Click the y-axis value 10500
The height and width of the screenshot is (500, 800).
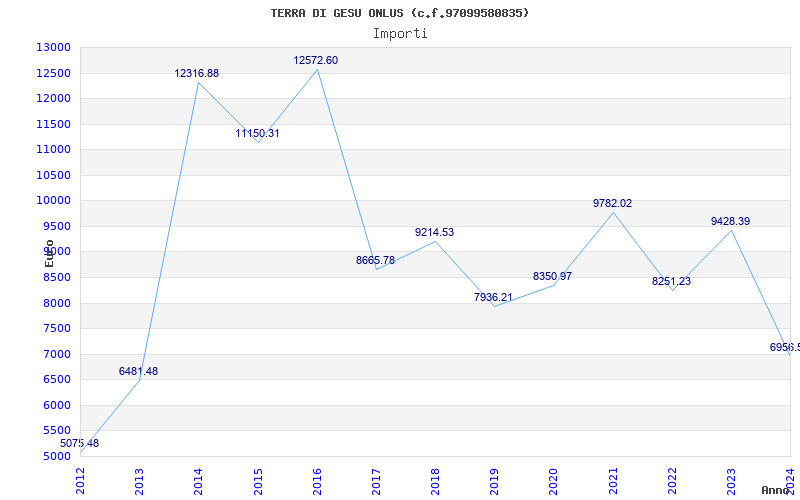pos(53,175)
